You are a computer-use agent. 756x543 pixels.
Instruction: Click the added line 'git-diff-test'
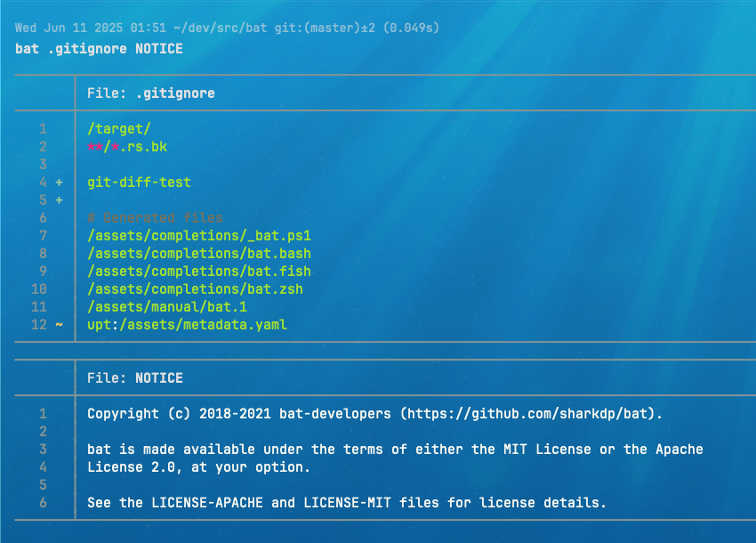coord(140,182)
